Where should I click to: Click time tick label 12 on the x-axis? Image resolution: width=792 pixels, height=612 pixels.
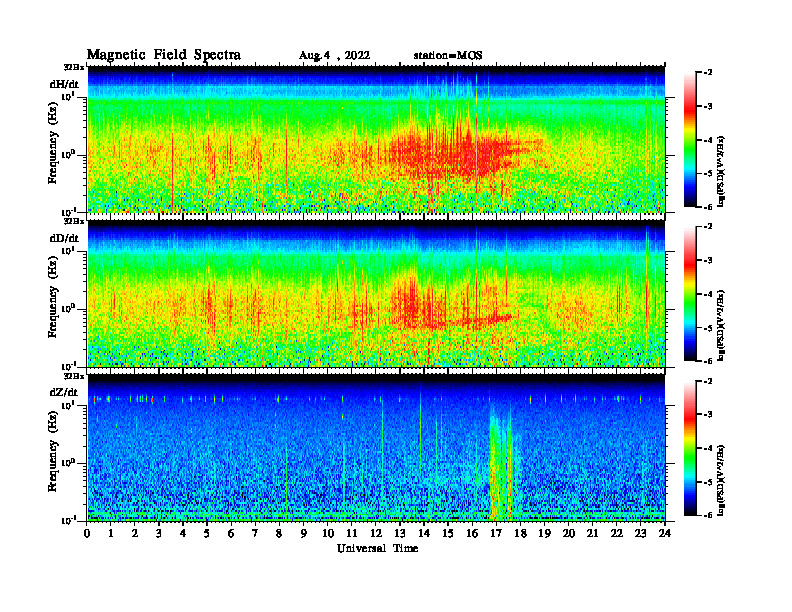(x=376, y=534)
